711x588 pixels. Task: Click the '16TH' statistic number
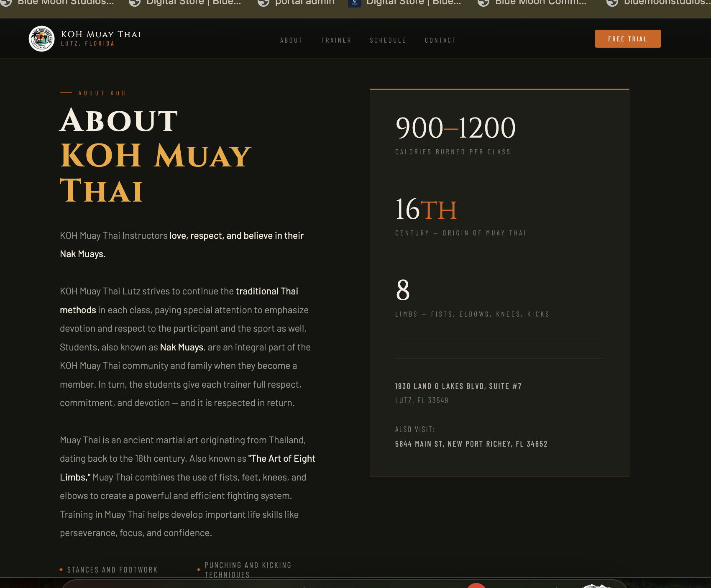point(426,209)
